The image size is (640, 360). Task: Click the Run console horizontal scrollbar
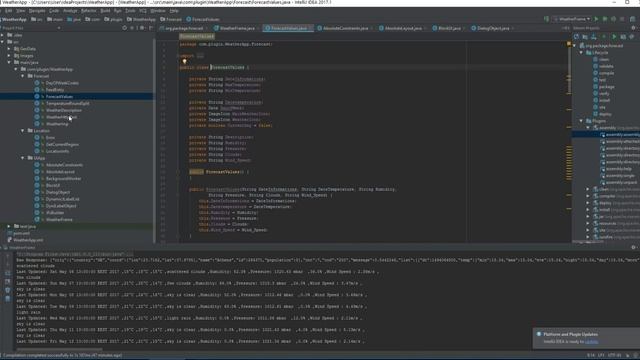click(59, 349)
